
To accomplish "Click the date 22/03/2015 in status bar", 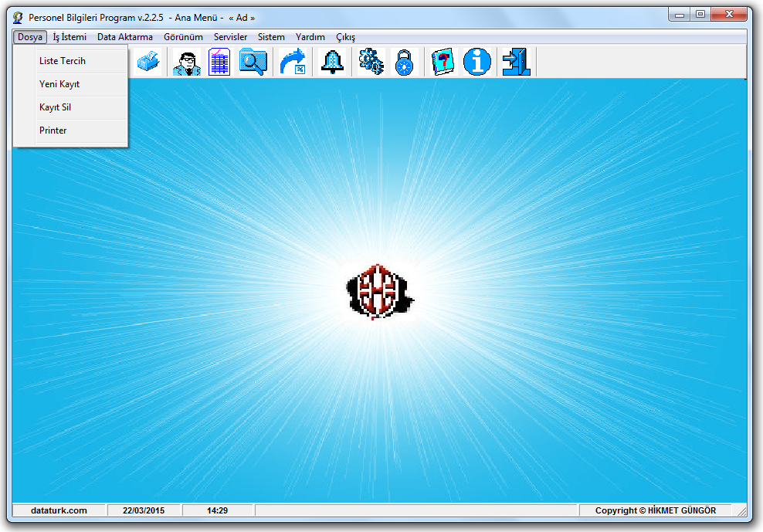I will (x=144, y=510).
